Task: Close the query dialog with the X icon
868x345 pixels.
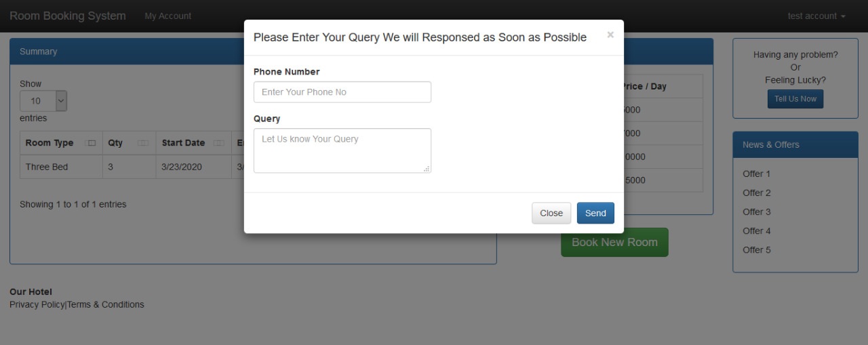Action: click(x=610, y=35)
